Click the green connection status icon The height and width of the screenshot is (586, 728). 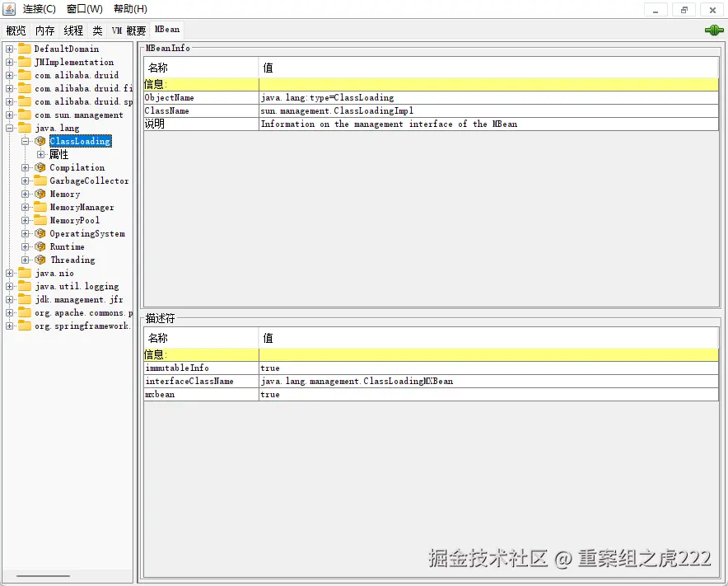pyautogui.click(x=714, y=30)
